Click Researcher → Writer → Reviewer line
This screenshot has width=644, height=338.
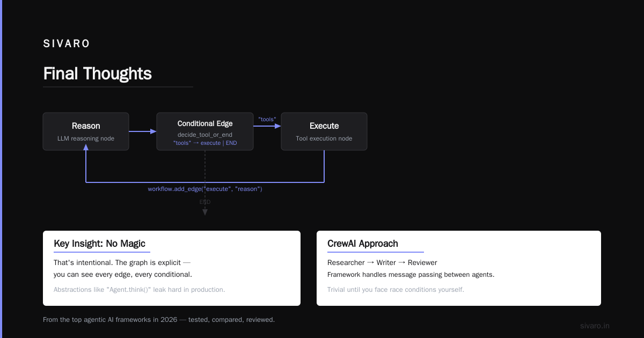[382, 262]
